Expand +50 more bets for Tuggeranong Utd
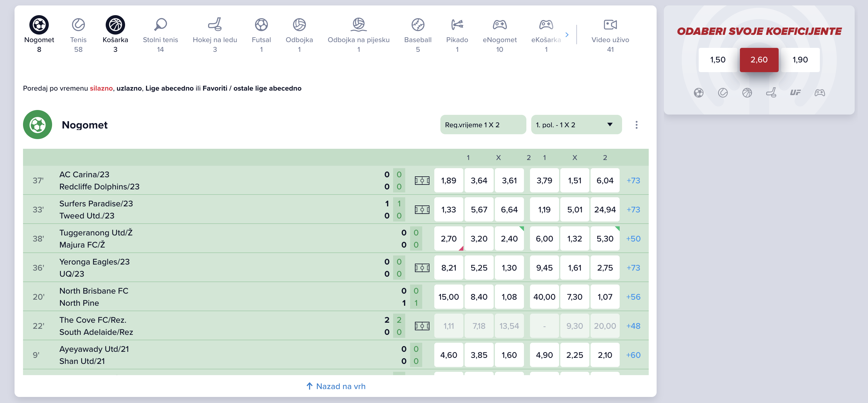 click(633, 239)
